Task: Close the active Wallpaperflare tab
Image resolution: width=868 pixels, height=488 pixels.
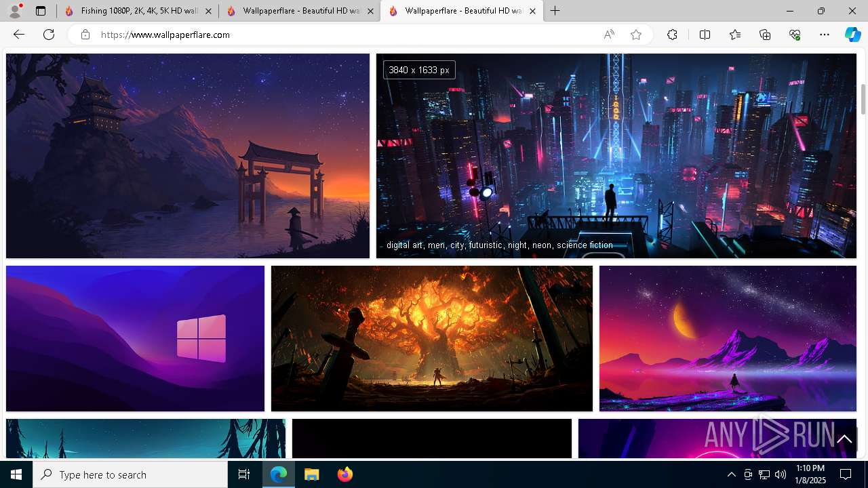Action: click(532, 11)
